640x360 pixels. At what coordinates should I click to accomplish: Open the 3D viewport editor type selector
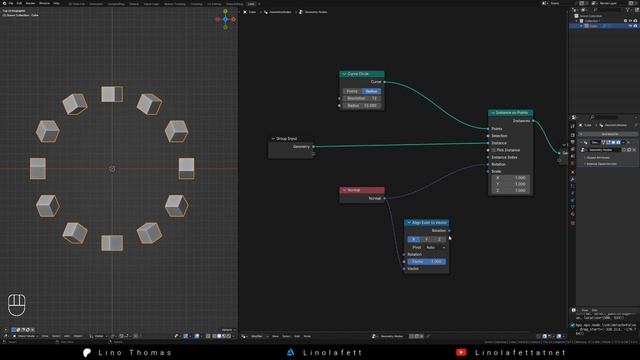click(x=5, y=336)
